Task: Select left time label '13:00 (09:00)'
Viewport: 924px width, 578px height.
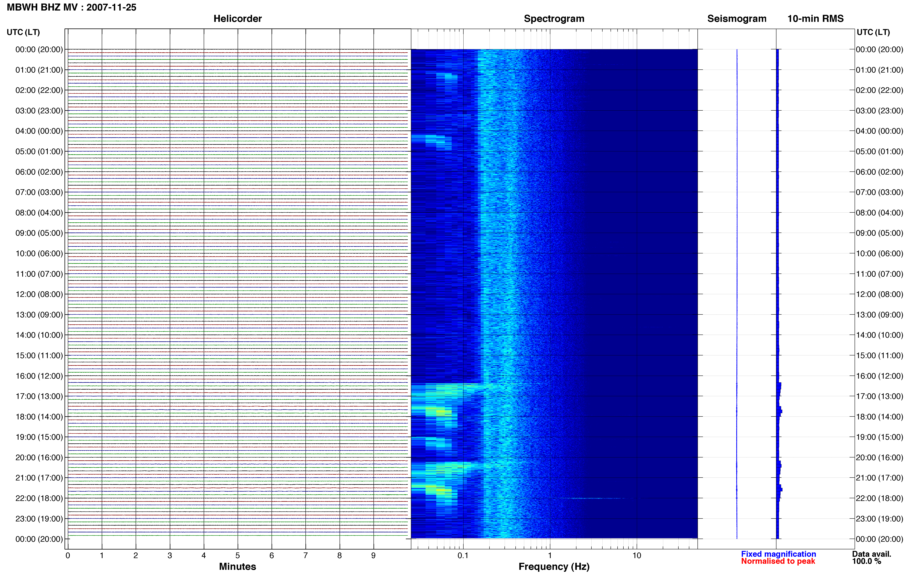Action: click(x=39, y=315)
